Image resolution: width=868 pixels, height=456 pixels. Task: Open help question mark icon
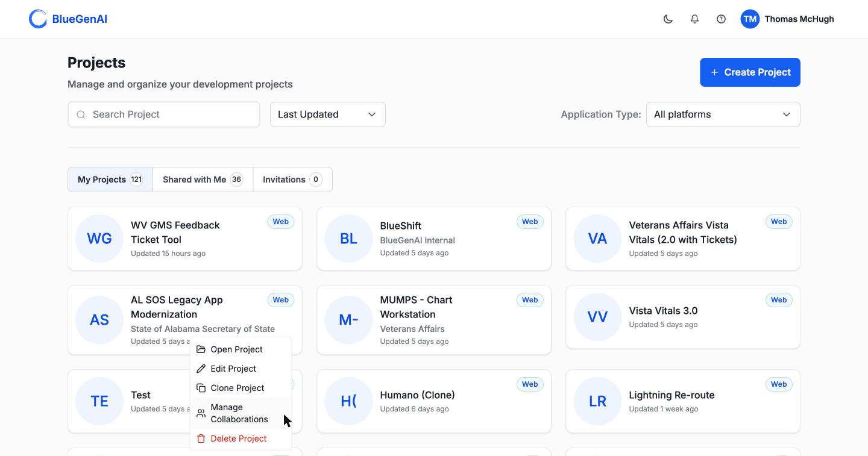click(x=721, y=19)
